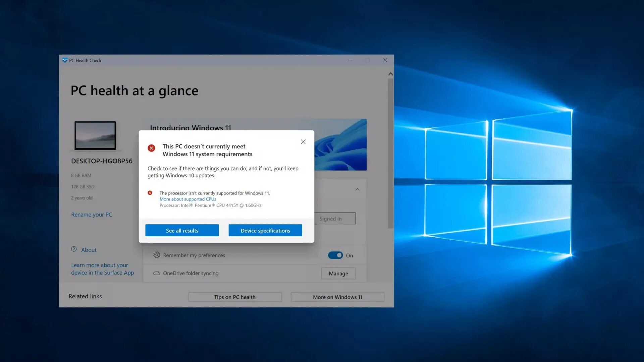Click the PC Health Check heart icon

click(65, 60)
